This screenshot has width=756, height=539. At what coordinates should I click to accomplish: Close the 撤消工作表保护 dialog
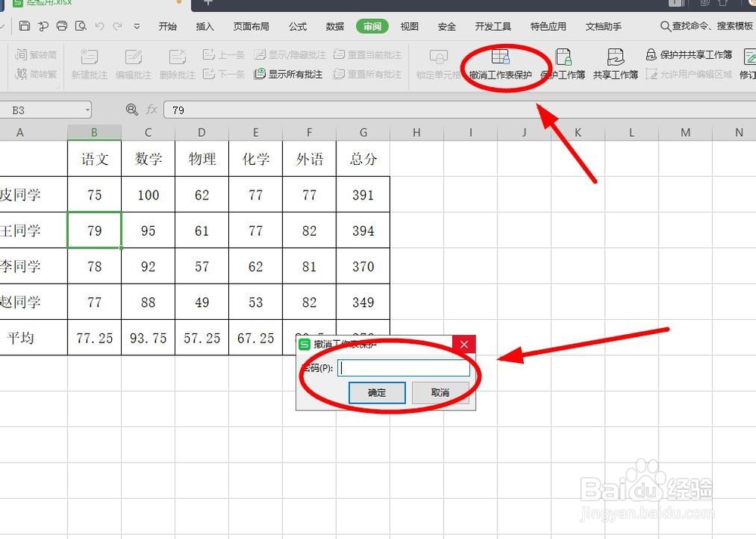[x=464, y=344]
